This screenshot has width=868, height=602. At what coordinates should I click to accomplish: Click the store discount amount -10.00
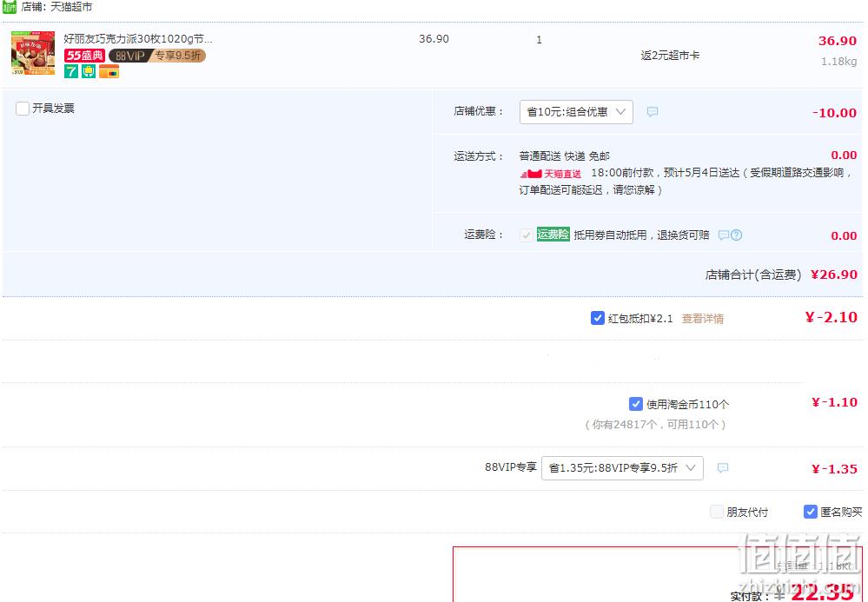point(834,113)
